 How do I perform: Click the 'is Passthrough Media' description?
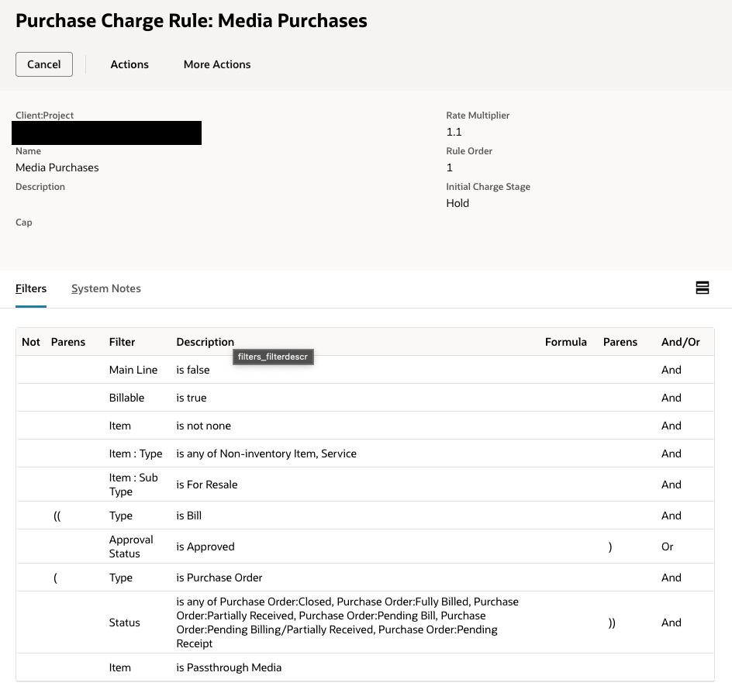click(229, 667)
